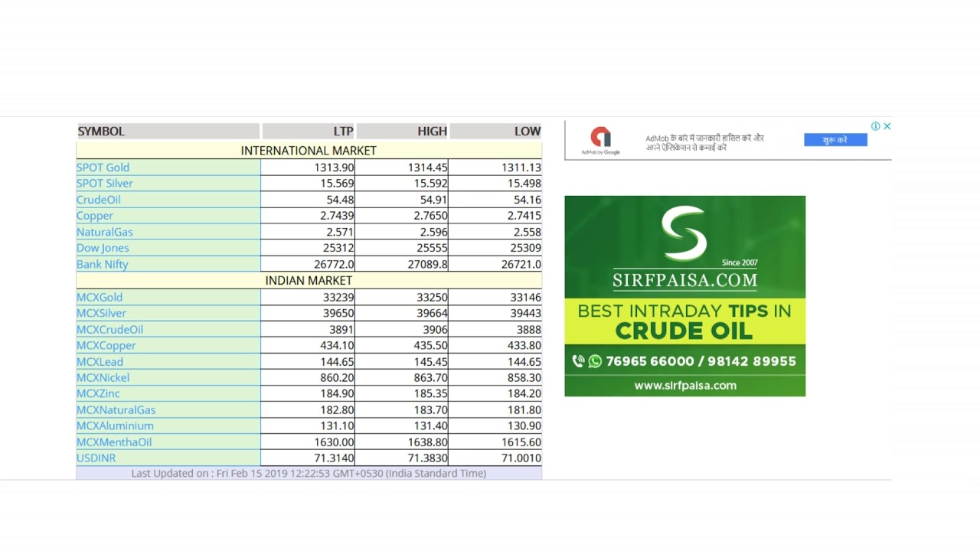This screenshot has height=551, width=980.
Task: Click the AdMob by Google logo
Action: [600, 140]
